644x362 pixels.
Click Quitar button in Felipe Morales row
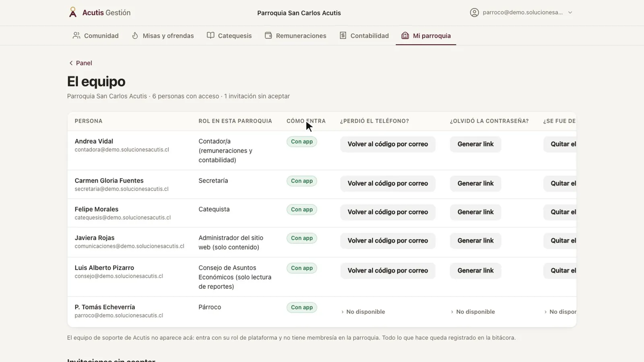click(x=560, y=212)
